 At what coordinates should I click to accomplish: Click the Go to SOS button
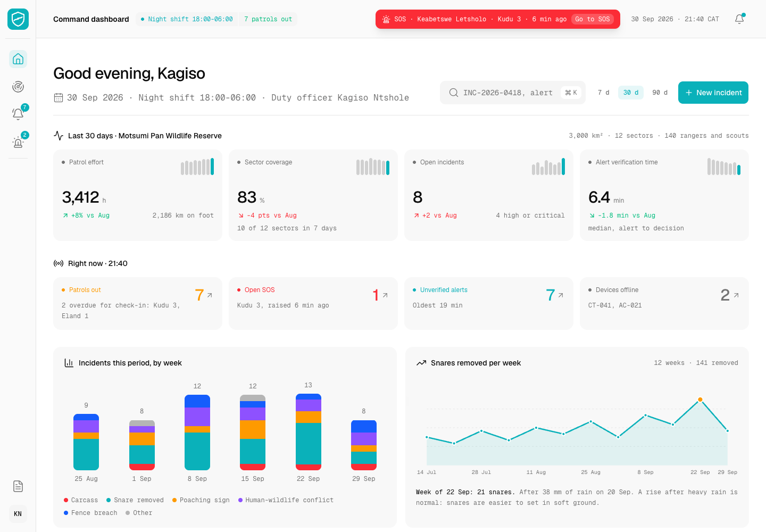pyautogui.click(x=593, y=19)
